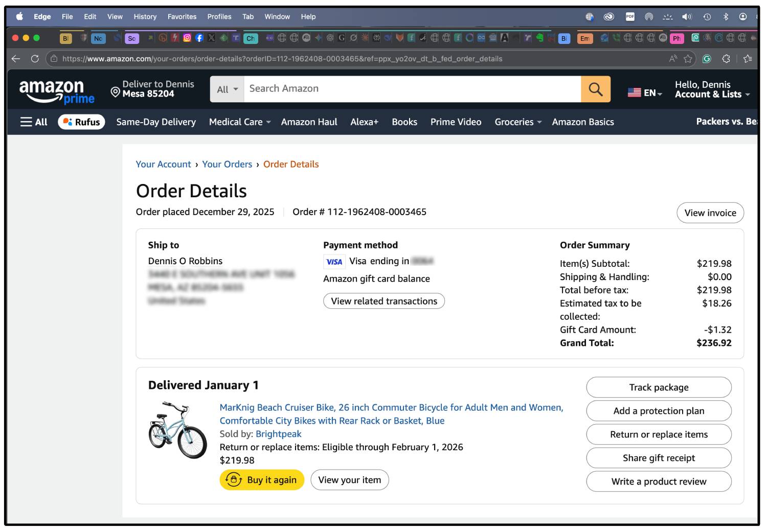
Task: Click the Bluetooth icon in the menu bar
Action: pos(726,16)
